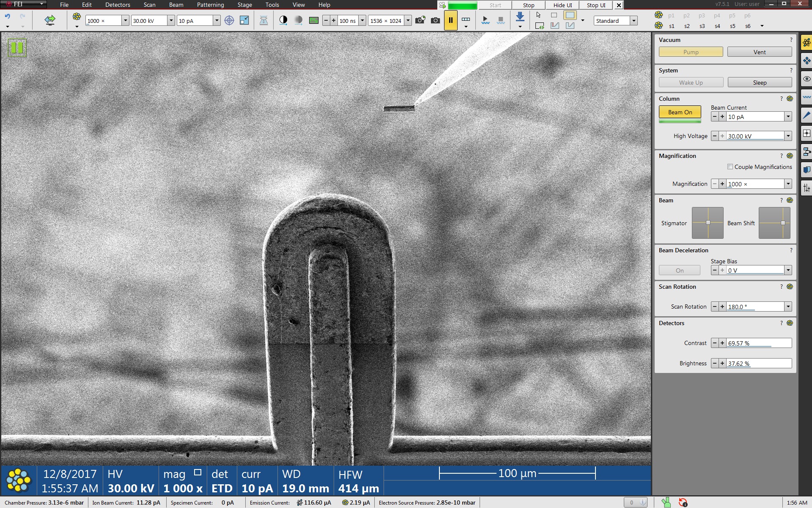Expand the Scan Rotation dropdown arrow
The width and height of the screenshot is (812, 508).
point(788,306)
